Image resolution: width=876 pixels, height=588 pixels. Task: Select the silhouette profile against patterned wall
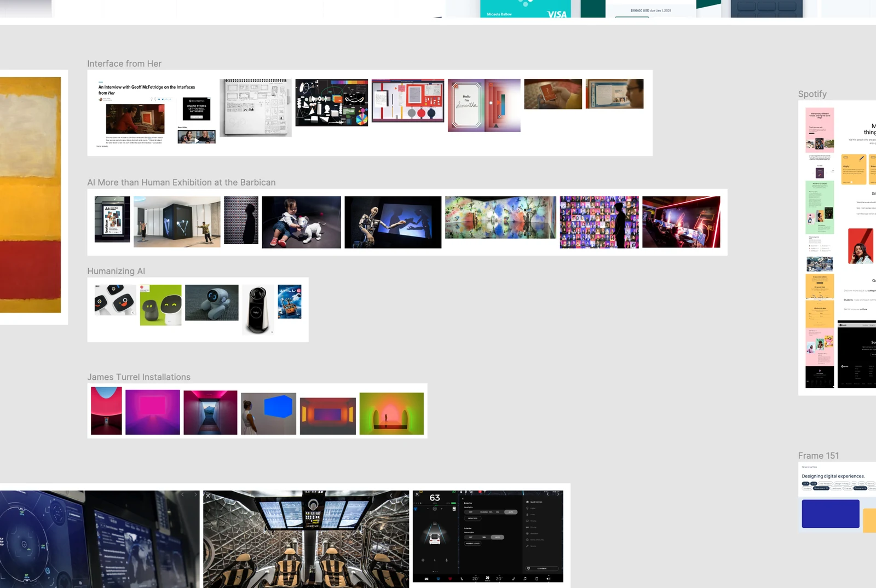pyautogui.click(x=241, y=220)
